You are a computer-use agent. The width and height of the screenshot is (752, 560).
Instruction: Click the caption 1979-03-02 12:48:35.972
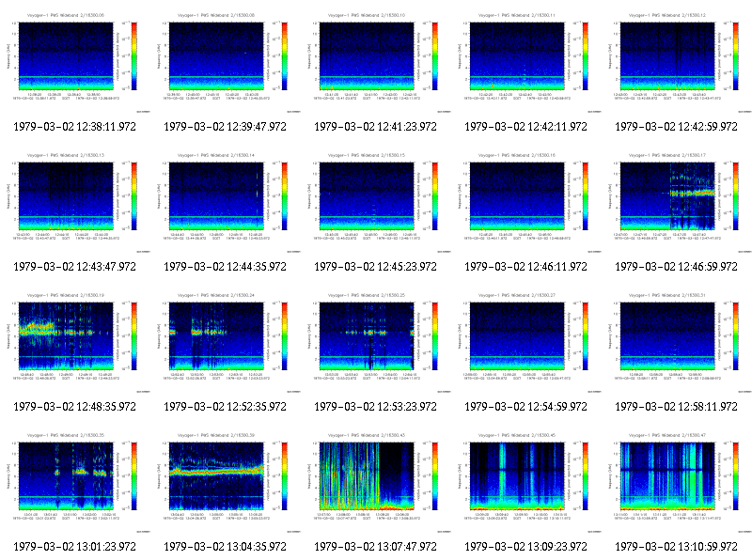click(75, 407)
